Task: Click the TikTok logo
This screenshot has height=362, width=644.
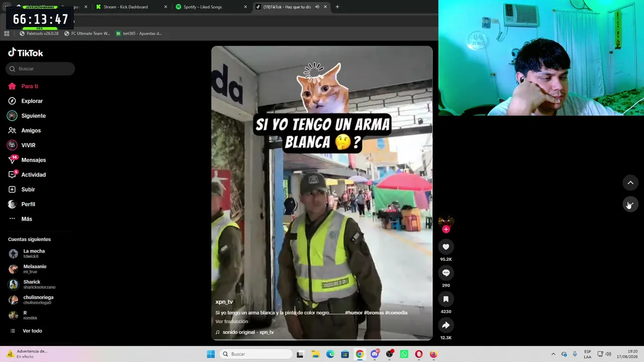Action: [x=26, y=53]
